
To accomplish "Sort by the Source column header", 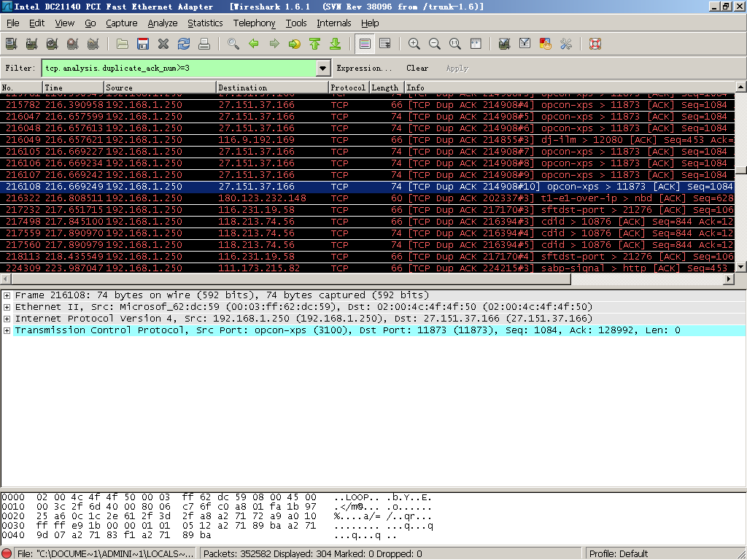I will tap(160, 87).
